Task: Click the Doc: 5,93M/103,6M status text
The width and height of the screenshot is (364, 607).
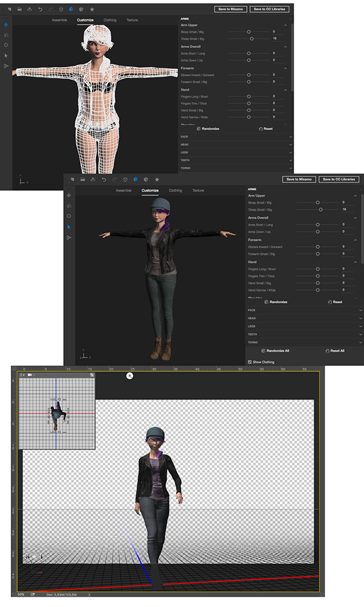Action: [61, 595]
